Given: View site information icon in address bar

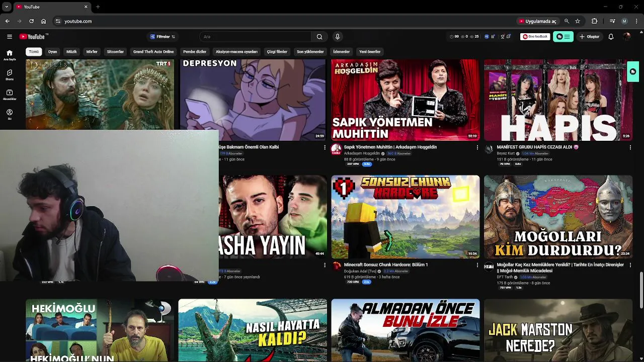Looking at the screenshot, I should (58, 21).
